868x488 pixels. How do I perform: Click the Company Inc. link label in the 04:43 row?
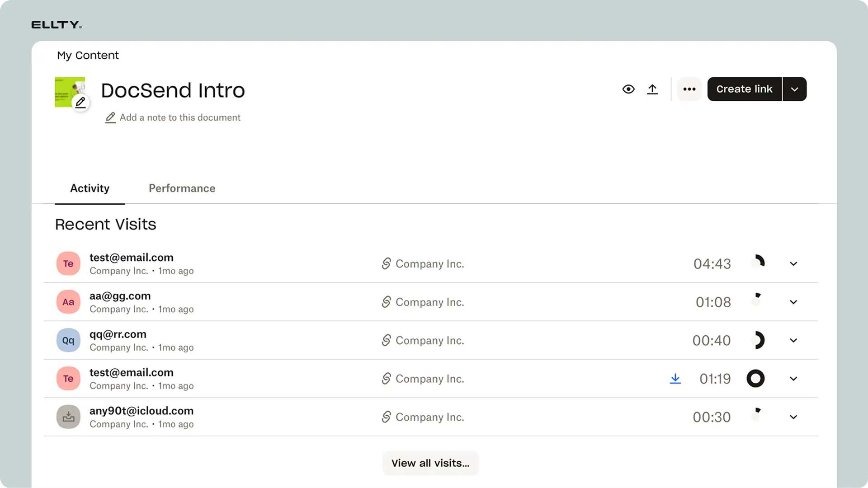click(x=430, y=264)
